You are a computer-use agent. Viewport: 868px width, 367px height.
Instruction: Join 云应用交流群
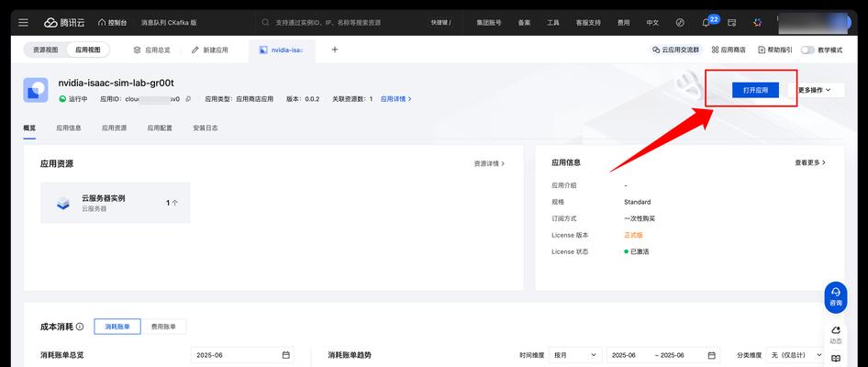[675, 50]
